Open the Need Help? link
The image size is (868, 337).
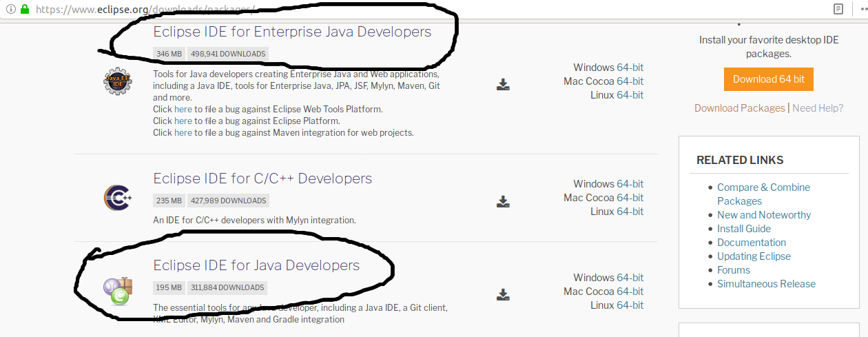[x=818, y=108]
